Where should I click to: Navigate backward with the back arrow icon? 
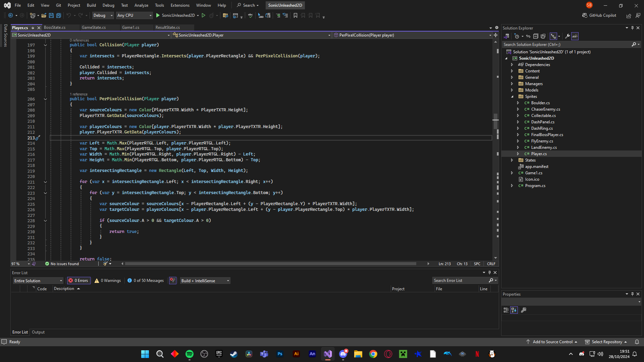point(10,15)
